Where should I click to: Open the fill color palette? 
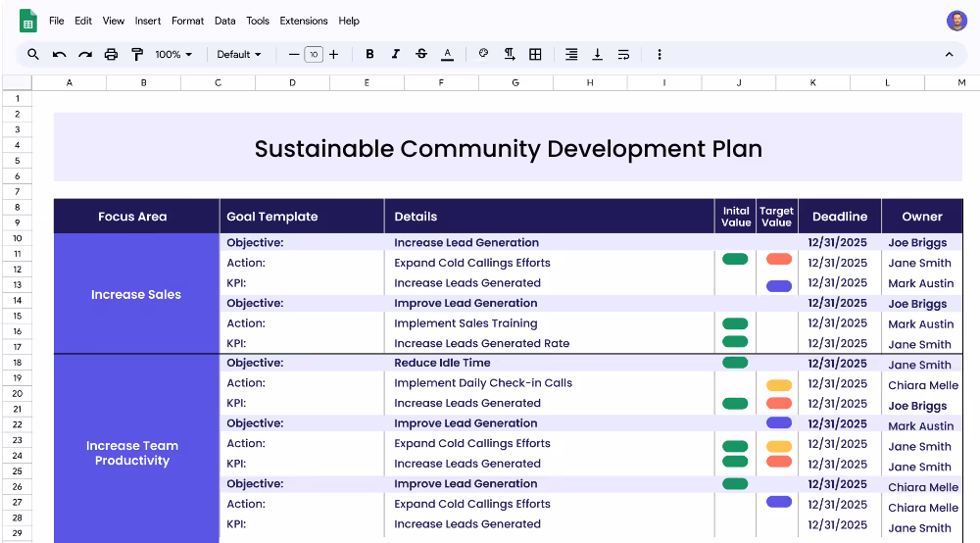coord(483,55)
